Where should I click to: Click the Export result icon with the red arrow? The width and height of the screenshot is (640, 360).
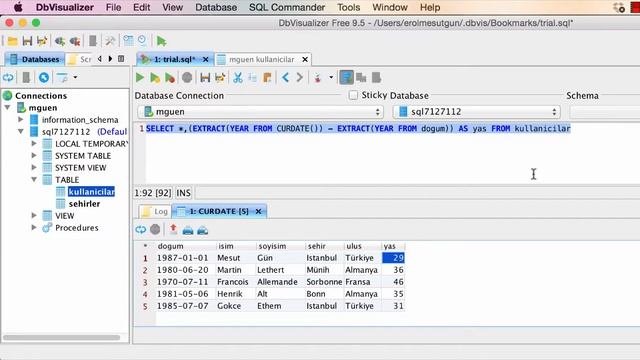point(173,229)
